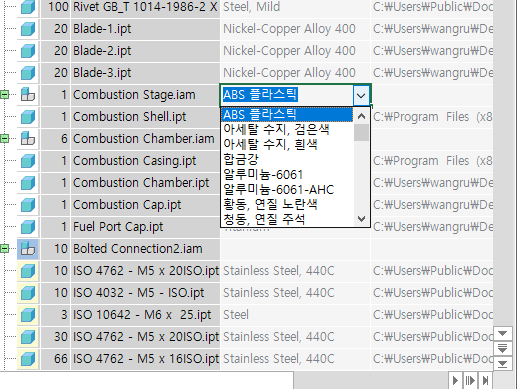Viewport: 521px width, 389px height.
Task: Click quantity 6 cell of Combustion Chamber.iam
Action: pos(55,139)
